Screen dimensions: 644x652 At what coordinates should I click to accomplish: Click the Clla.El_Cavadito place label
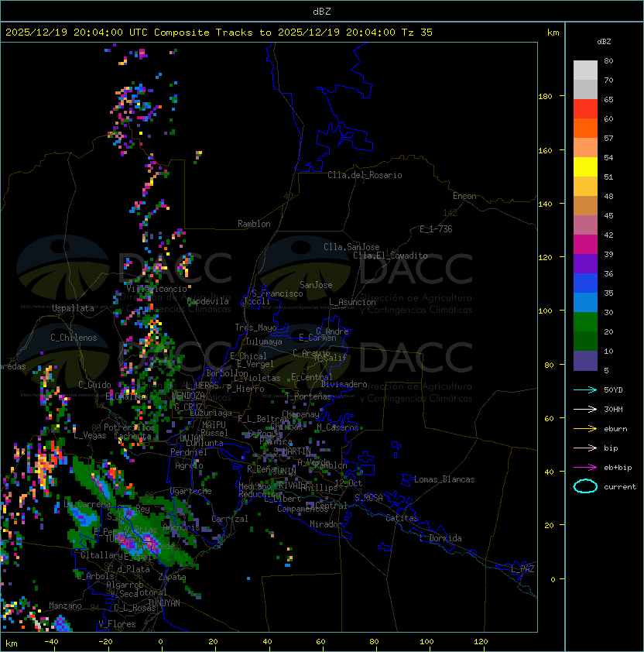coord(390,256)
